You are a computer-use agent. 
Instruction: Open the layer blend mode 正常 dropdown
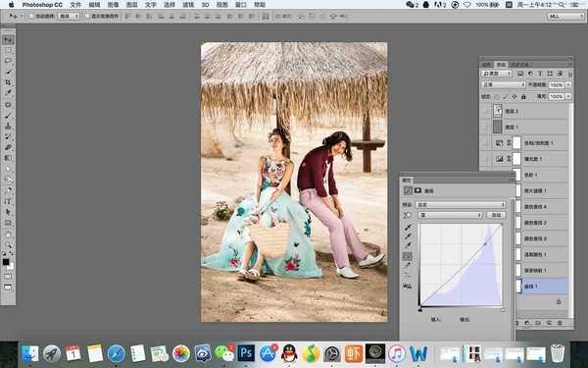(504, 84)
